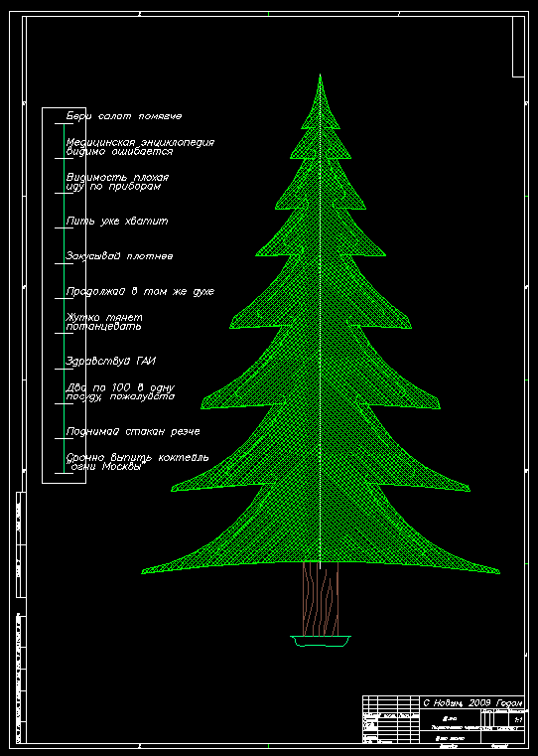
Task: Click the text "Срочно выпить коктейль"
Action: [x=137, y=457]
